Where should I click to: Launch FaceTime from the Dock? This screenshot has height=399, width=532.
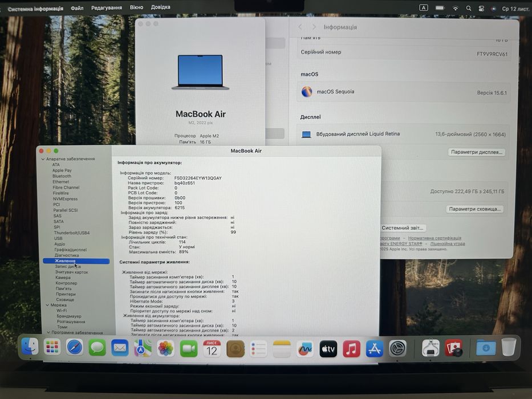pos(189,349)
